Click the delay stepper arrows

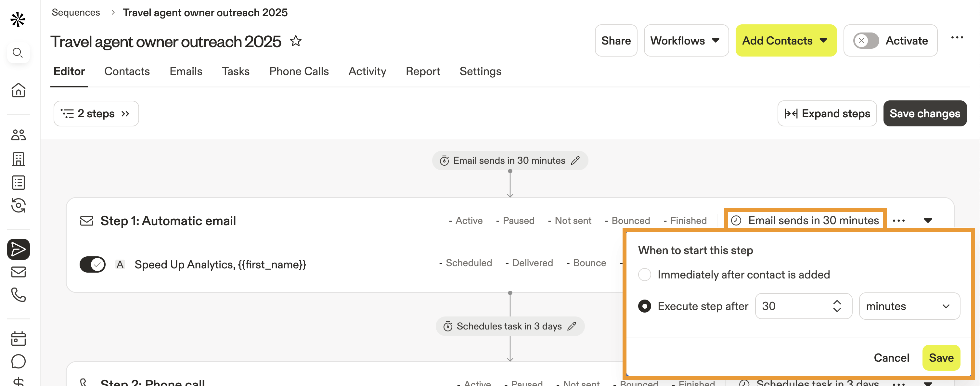tap(837, 306)
